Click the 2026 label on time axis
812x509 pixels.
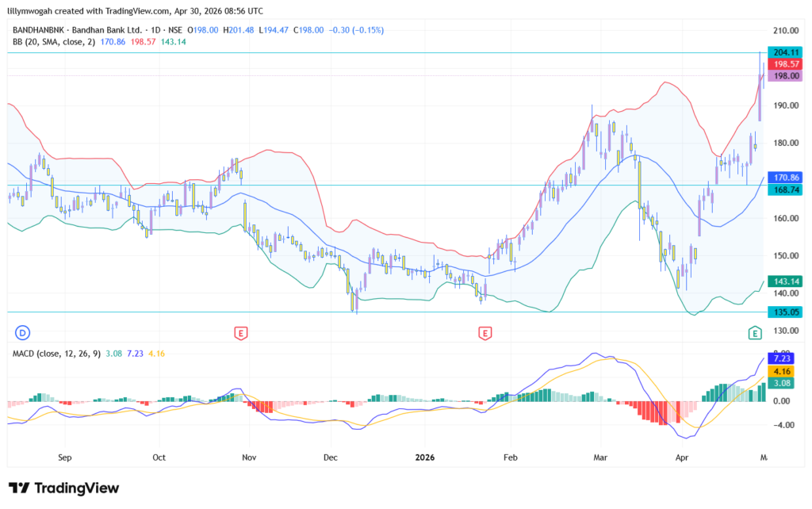pyautogui.click(x=424, y=457)
